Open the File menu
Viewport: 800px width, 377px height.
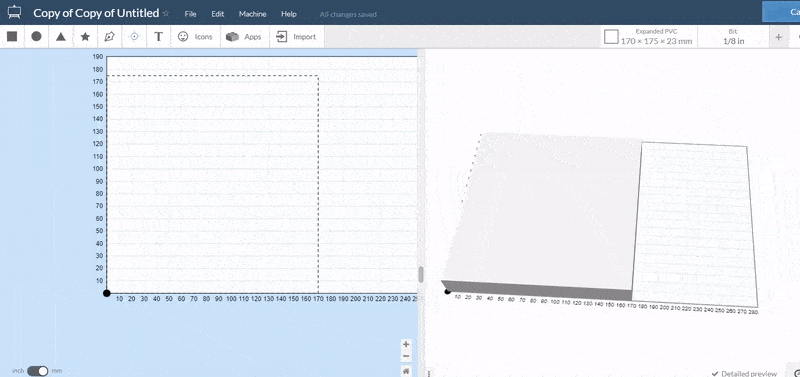[x=190, y=14]
